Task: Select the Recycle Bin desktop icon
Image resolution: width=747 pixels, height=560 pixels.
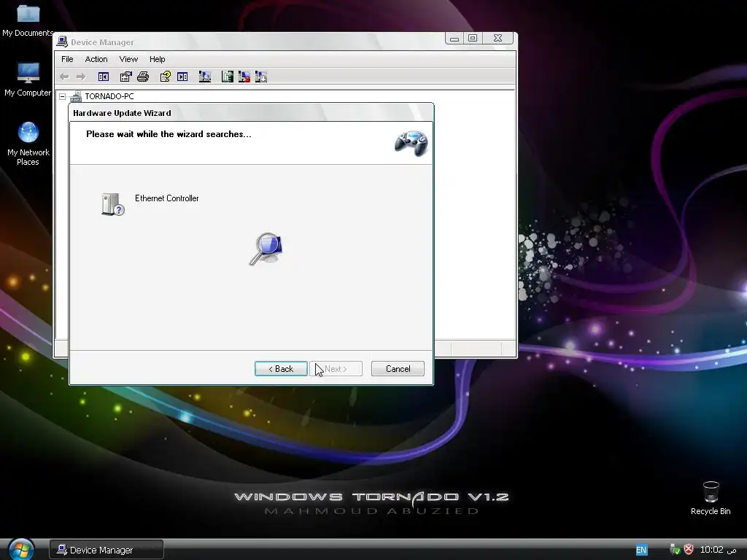Action: 711,498
